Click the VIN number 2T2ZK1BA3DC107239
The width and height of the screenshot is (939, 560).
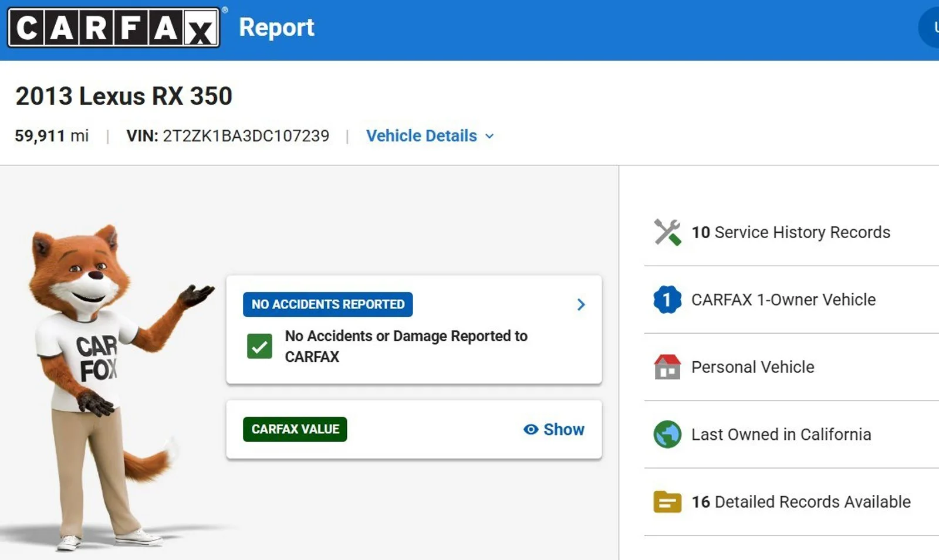[x=246, y=136]
